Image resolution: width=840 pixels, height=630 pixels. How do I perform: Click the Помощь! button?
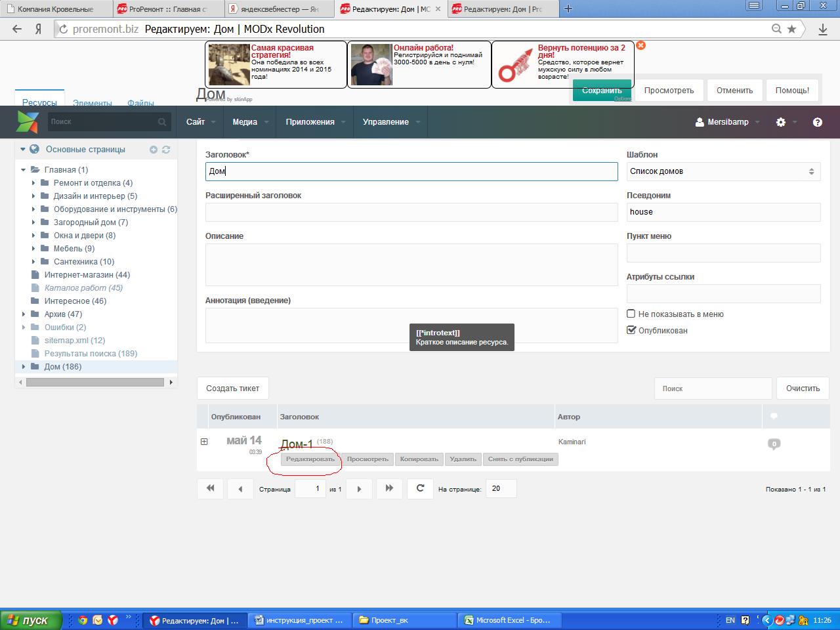(x=792, y=91)
